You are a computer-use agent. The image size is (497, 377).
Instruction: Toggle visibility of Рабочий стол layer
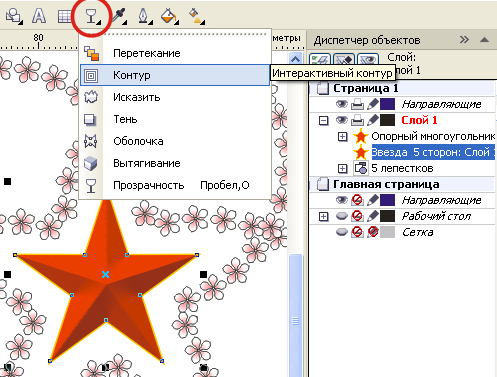[x=342, y=216]
